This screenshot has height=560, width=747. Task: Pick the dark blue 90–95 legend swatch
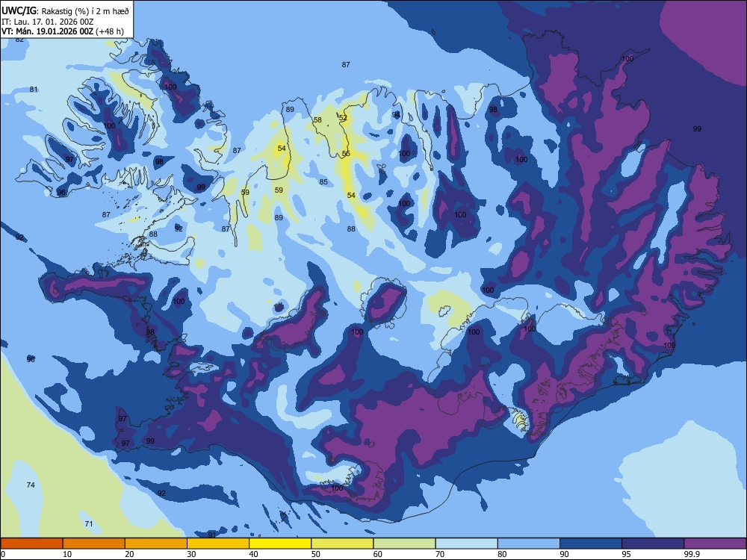coord(591,544)
